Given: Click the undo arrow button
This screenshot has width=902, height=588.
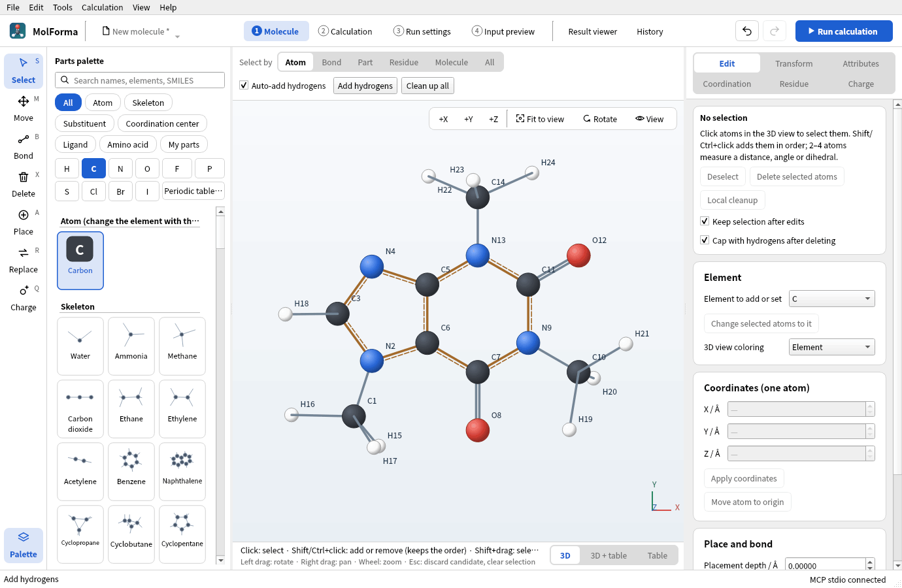Looking at the screenshot, I should coord(747,31).
